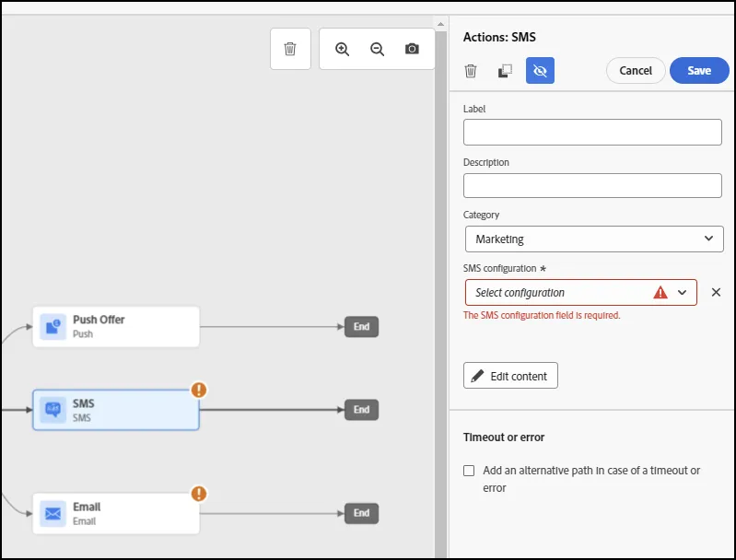Delete the SMS action via panel trash icon
This screenshot has height=560, width=736.
coord(471,71)
